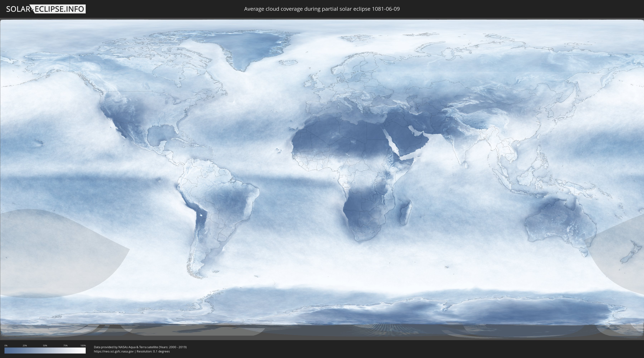Click the 75% legend label
This screenshot has width=644, height=358.
[65, 345]
